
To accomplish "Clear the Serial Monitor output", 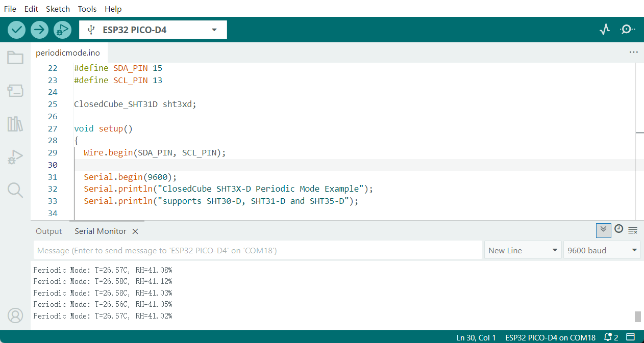I will (x=633, y=230).
